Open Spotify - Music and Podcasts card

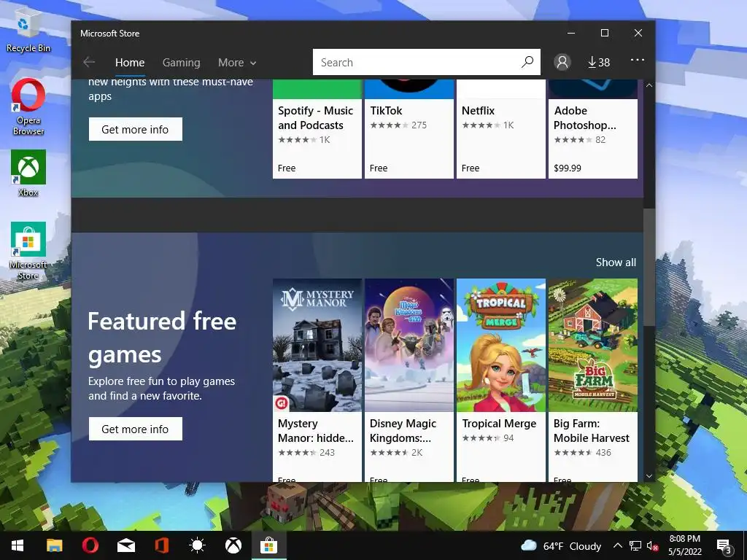317,129
